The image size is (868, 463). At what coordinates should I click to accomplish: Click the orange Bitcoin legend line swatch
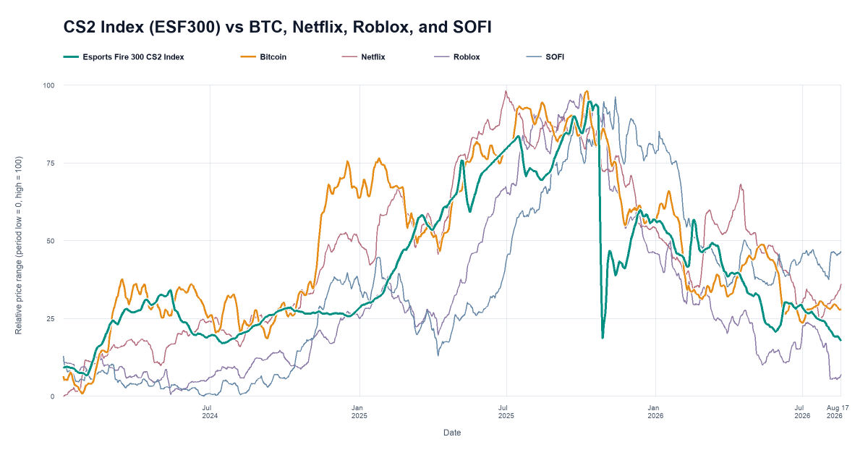click(248, 56)
